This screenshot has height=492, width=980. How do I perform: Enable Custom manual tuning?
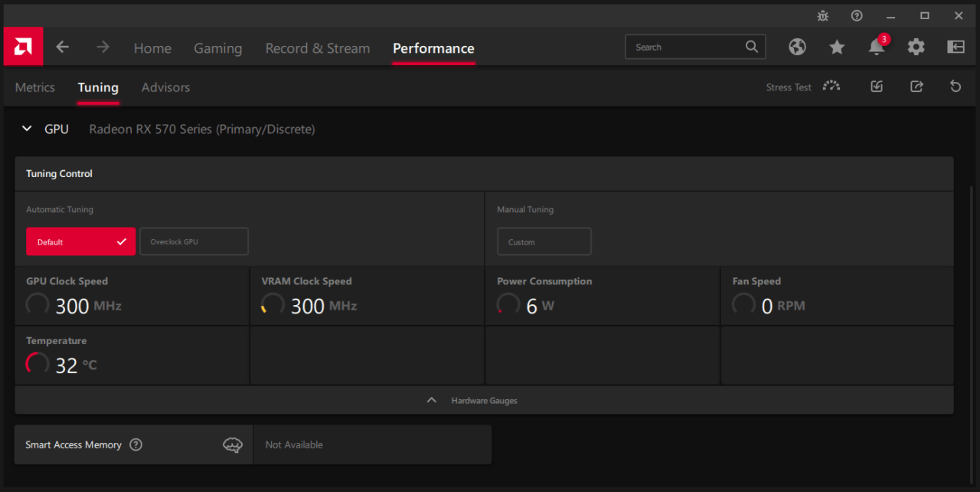pyautogui.click(x=544, y=241)
